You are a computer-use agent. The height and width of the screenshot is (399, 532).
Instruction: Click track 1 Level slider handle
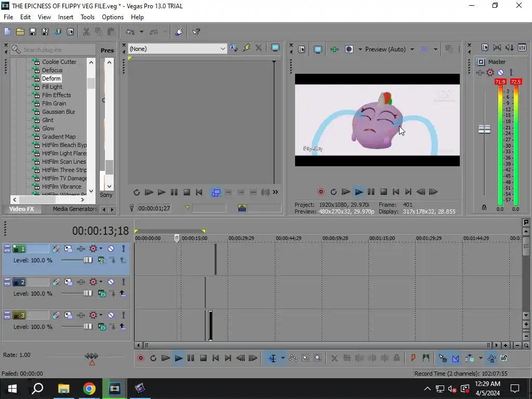pyautogui.click(x=87, y=260)
